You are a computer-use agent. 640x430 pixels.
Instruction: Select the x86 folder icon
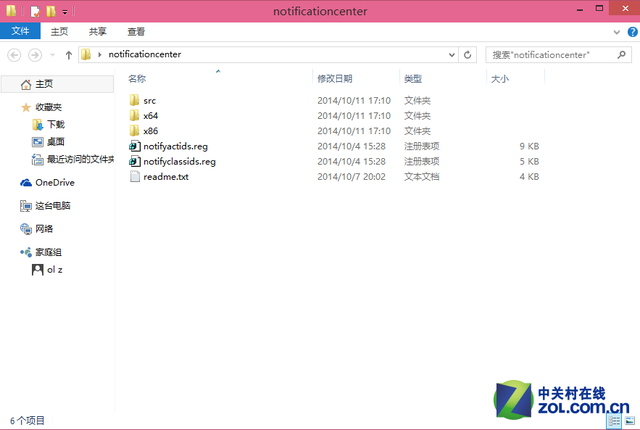tap(134, 131)
